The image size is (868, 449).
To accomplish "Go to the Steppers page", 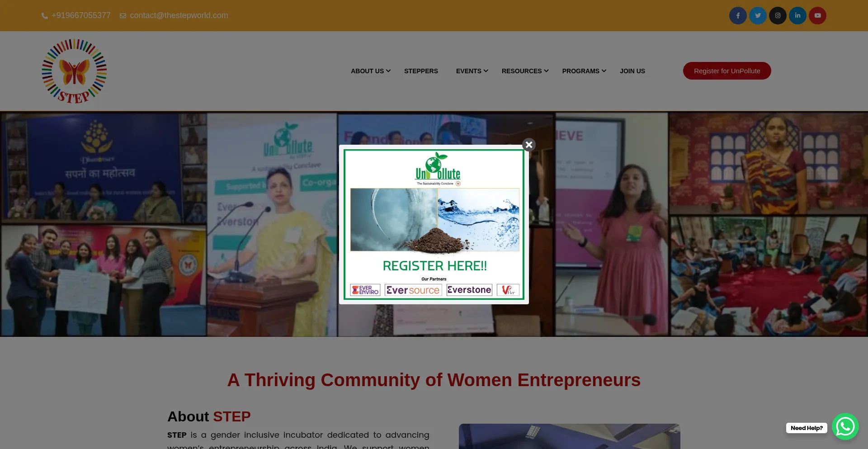I will pos(421,71).
